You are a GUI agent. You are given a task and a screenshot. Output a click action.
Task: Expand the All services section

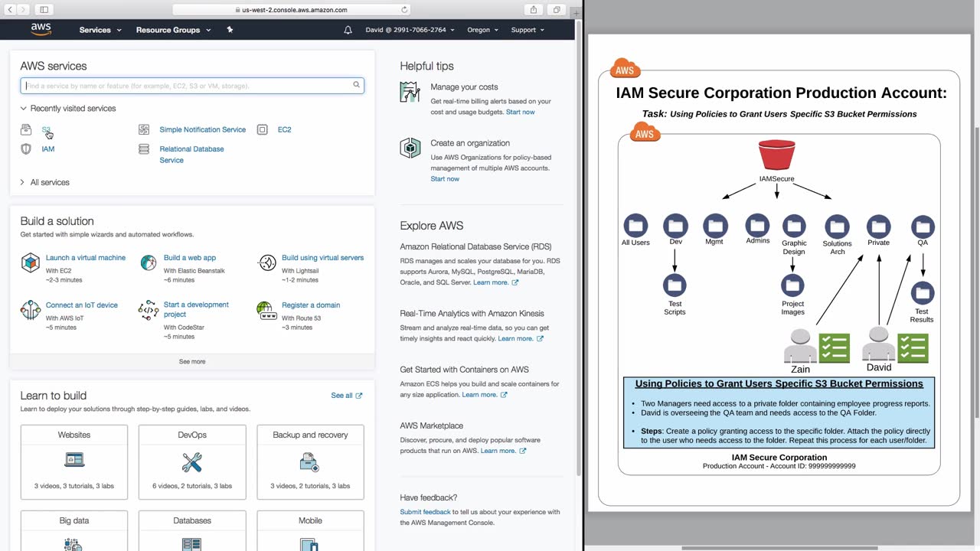click(x=44, y=183)
